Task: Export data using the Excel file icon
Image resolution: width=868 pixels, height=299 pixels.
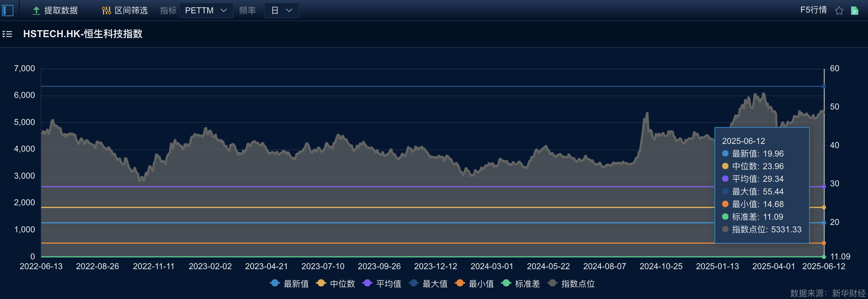Action: point(855,11)
